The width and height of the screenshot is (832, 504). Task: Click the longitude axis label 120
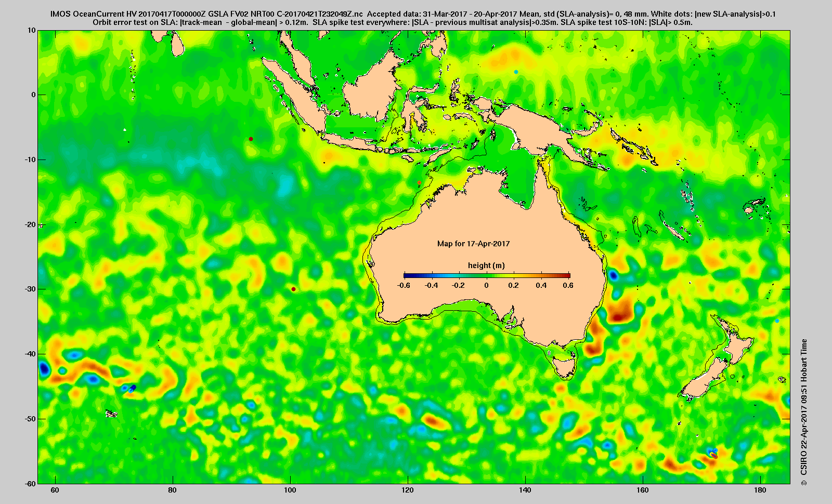pos(407,490)
